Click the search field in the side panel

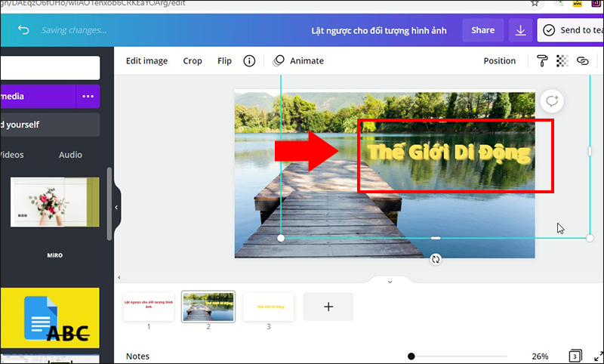coord(50,68)
